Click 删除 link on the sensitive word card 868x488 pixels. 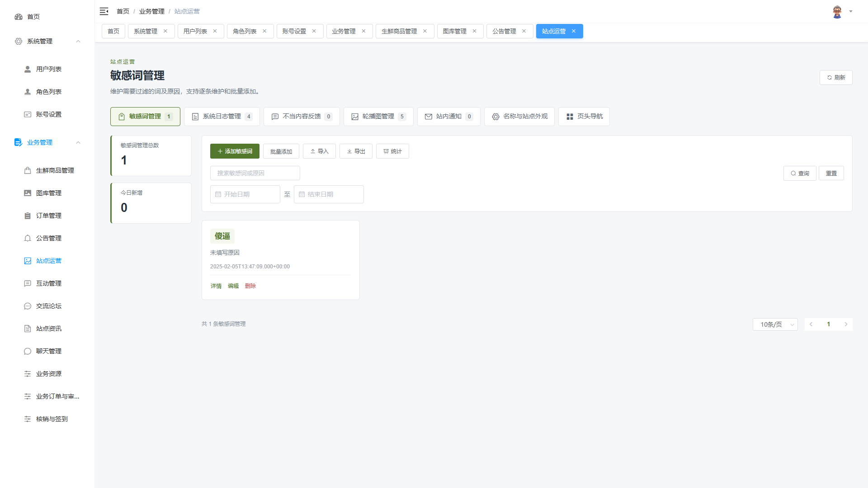pos(250,286)
